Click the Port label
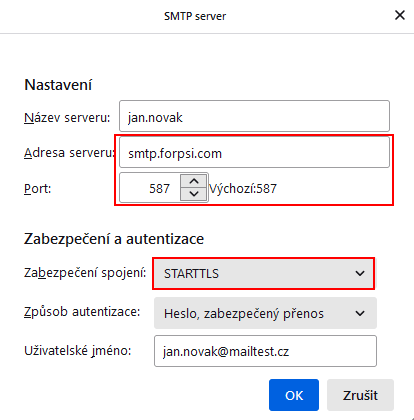 coord(37,189)
